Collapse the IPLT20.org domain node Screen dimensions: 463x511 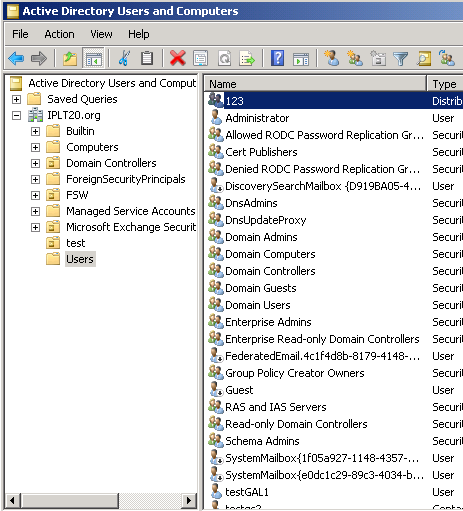[x=16, y=115]
